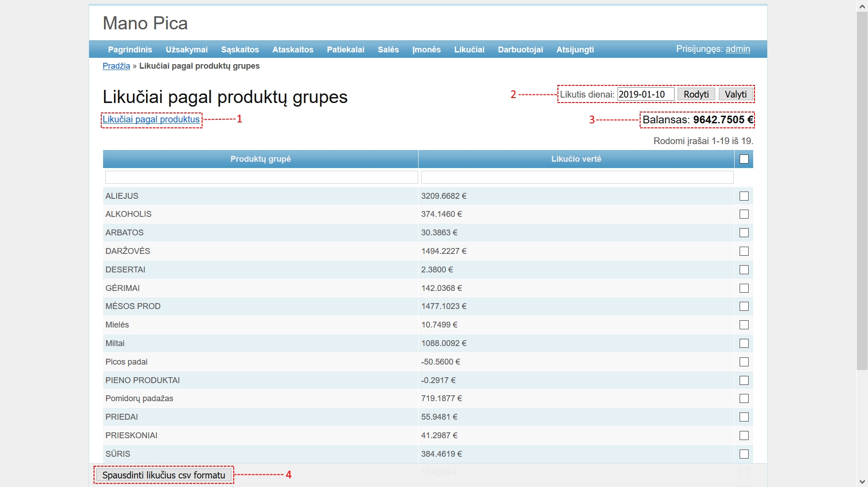Tick the checkbox for DARŽOVĖS
The image size is (868, 487).
pos(744,251)
